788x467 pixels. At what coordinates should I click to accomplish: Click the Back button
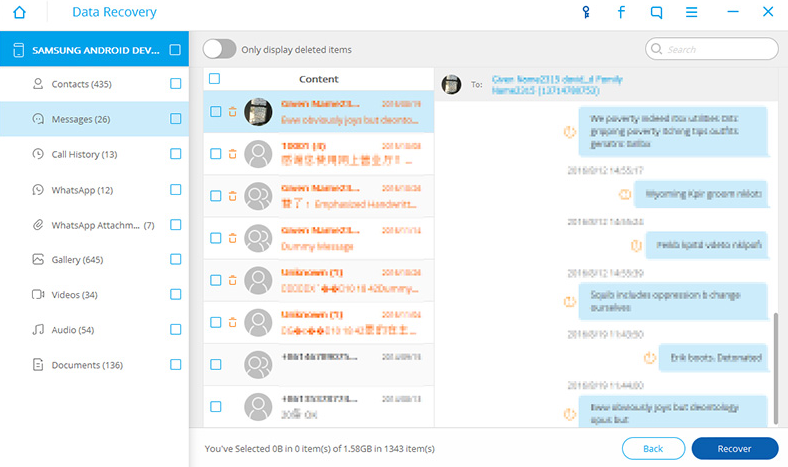(653, 448)
